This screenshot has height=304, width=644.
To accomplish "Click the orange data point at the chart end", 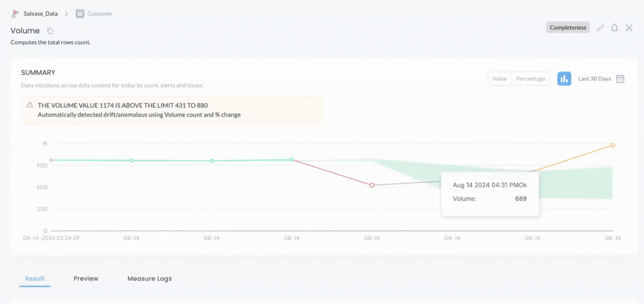I will [613, 145].
